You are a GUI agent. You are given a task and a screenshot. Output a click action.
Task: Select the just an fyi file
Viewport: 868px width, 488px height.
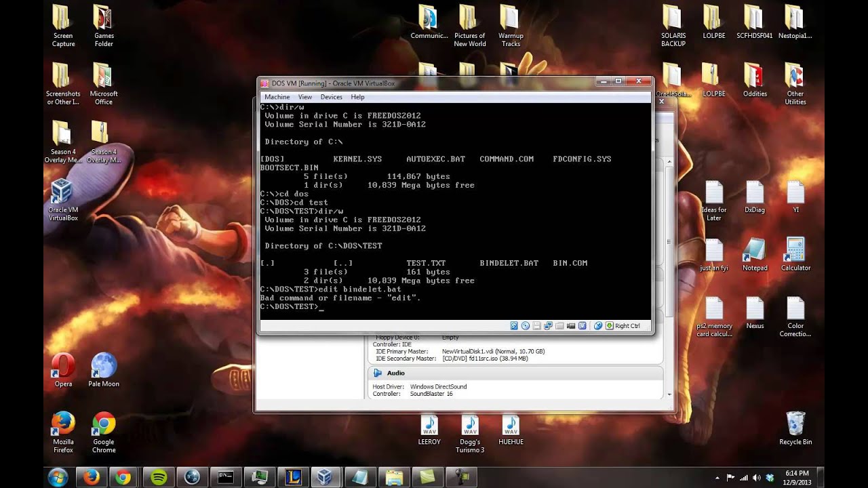(x=714, y=254)
